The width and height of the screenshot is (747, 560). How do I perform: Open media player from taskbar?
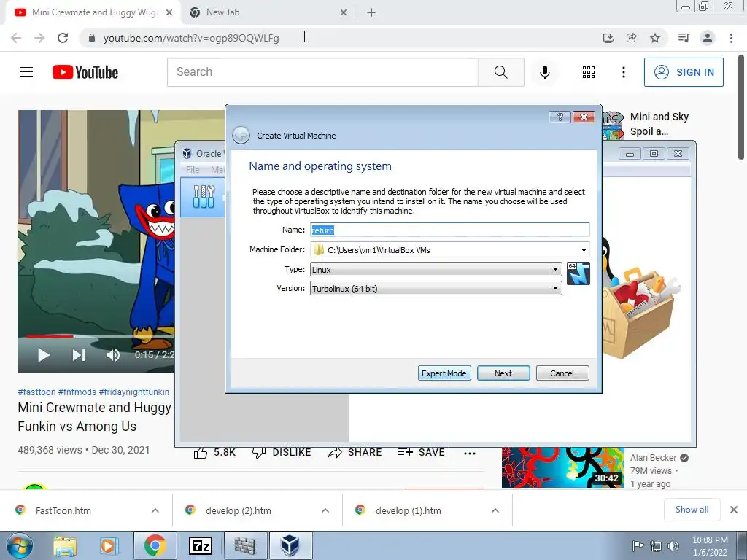(x=108, y=545)
